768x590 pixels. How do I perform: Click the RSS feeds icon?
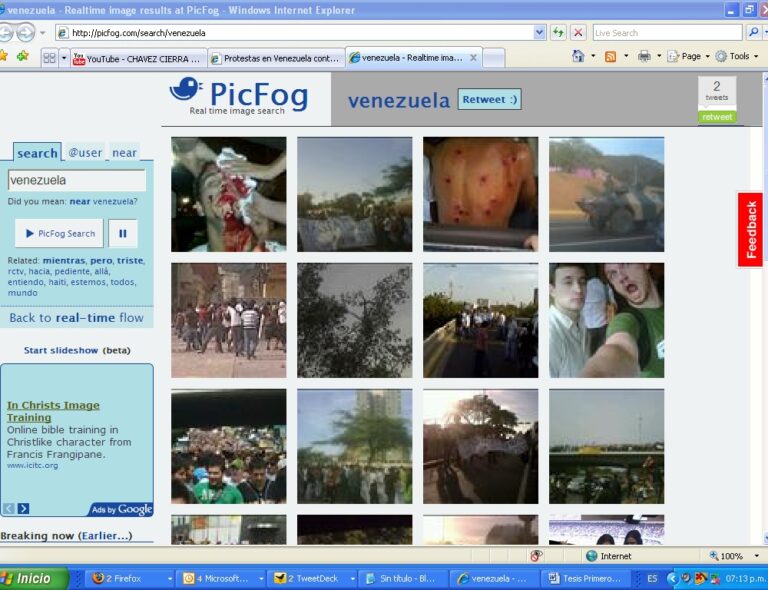[x=610, y=57]
